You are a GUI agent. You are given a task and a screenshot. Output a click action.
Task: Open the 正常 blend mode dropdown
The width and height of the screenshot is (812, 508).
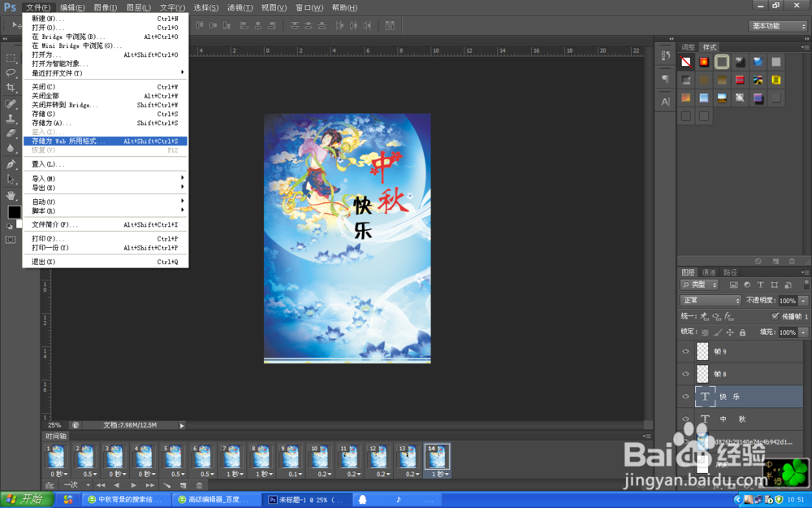pyautogui.click(x=710, y=301)
